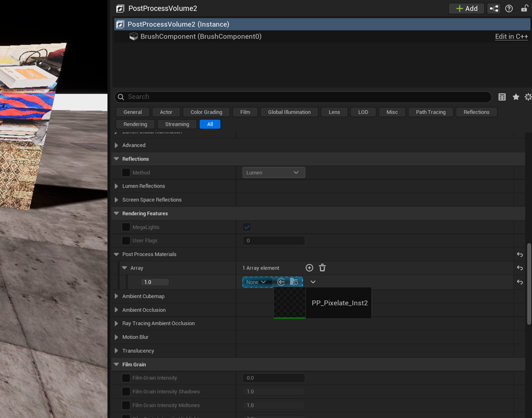Viewport: 532px width, 418px height.
Task: Click the Edit in C++ link
Action: click(x=511, y=37)
